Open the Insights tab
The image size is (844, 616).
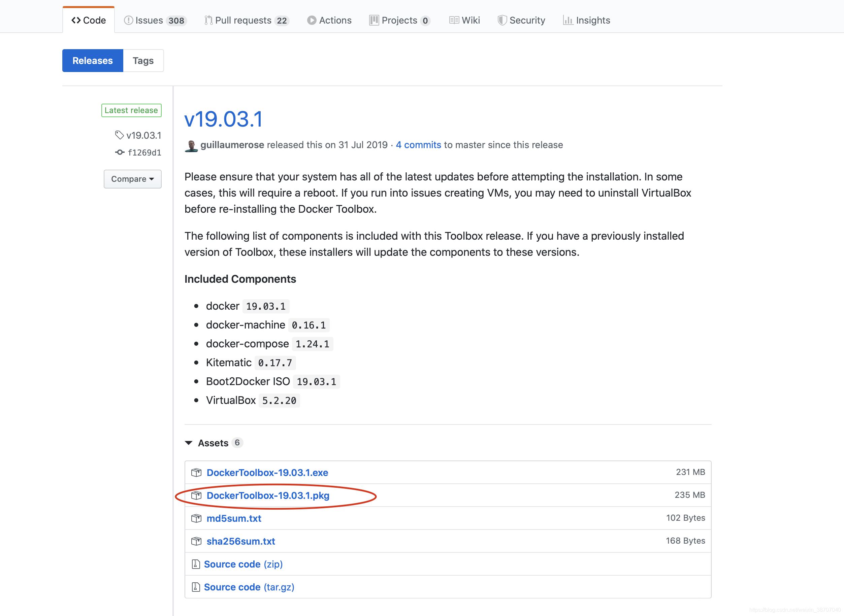click(x=587, y=20)
